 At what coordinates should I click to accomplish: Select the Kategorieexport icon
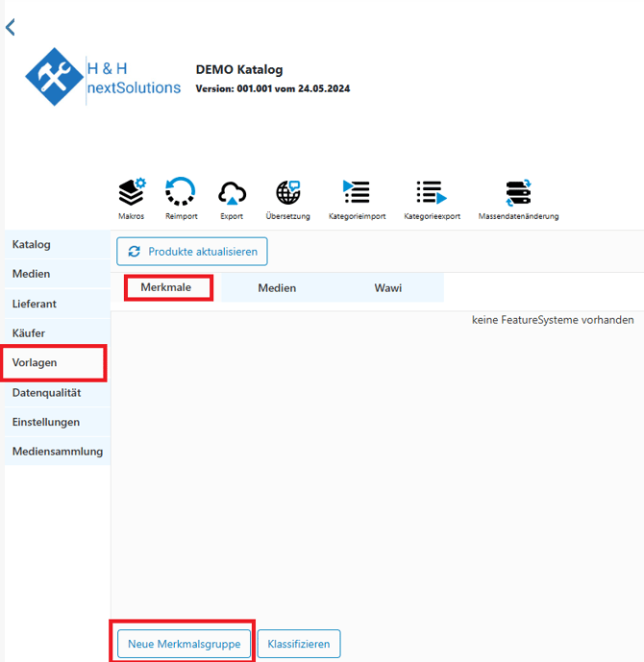[x=432, y=193]
